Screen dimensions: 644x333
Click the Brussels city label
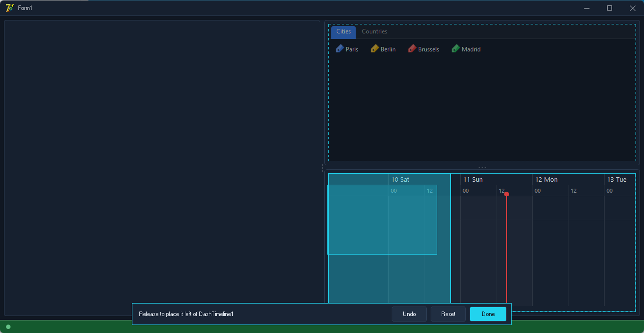[x=429, y=49]
